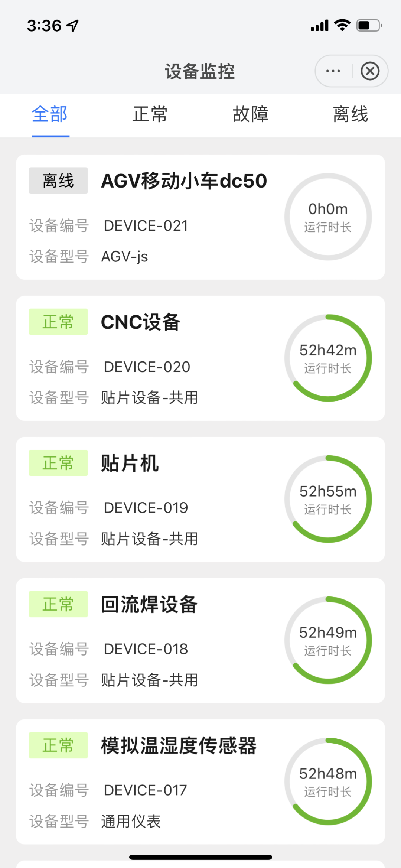The image size is (401, 868).
Task: Switch to the 故障 tab
Action: (250, 114)
